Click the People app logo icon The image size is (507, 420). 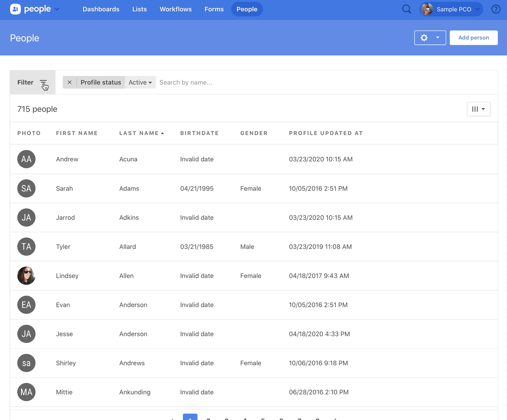[x=15, y=9]
